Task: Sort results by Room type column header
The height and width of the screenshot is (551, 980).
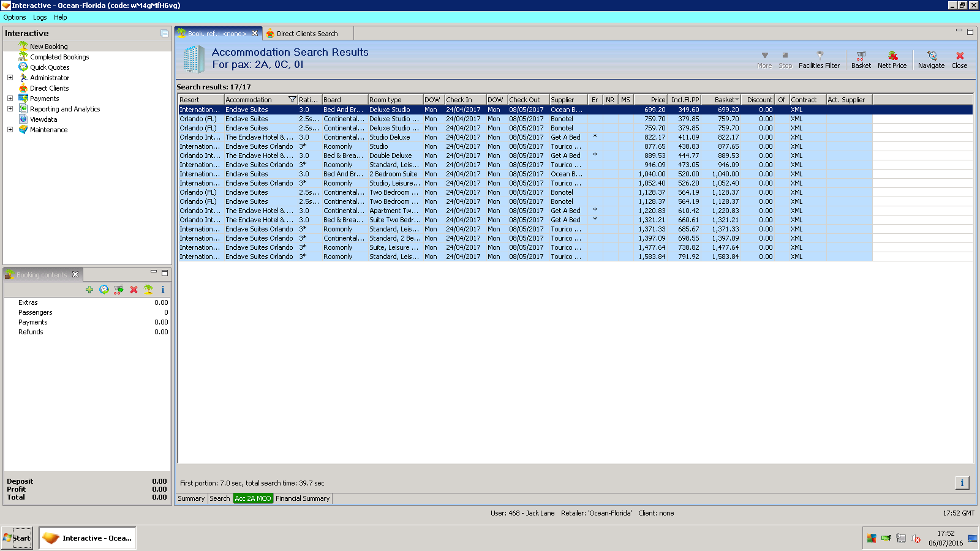Action: [x=395, y=100]
